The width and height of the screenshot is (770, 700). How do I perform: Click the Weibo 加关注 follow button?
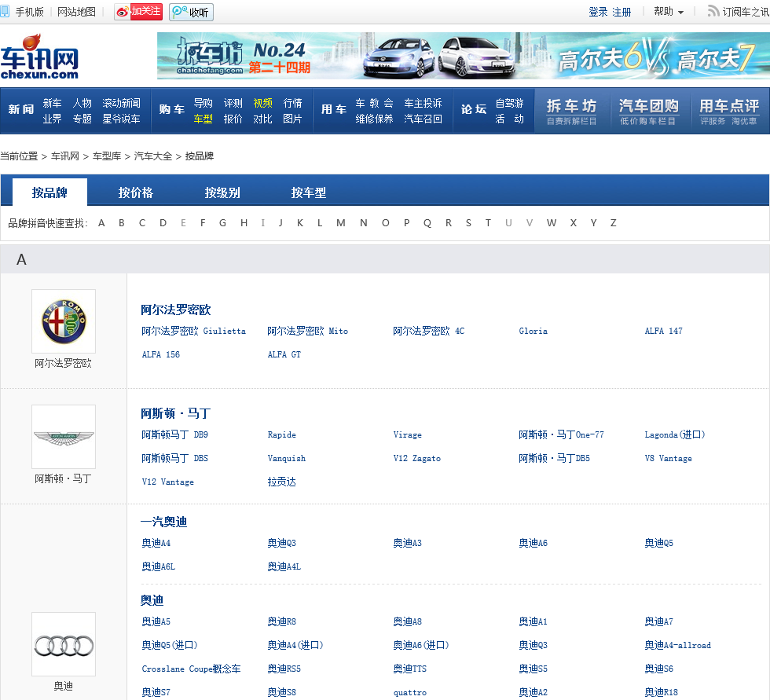(x=138, y=12)
